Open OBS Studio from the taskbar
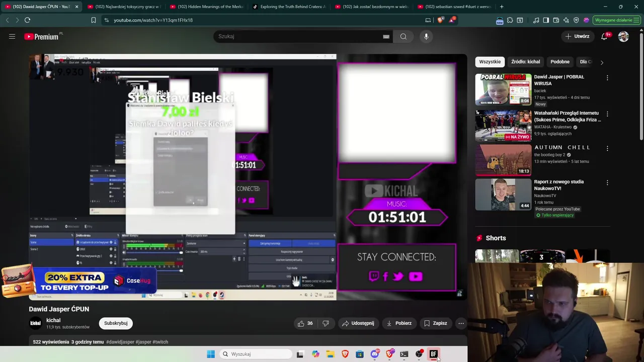This screenshot has width=644, height=362. 419,354
